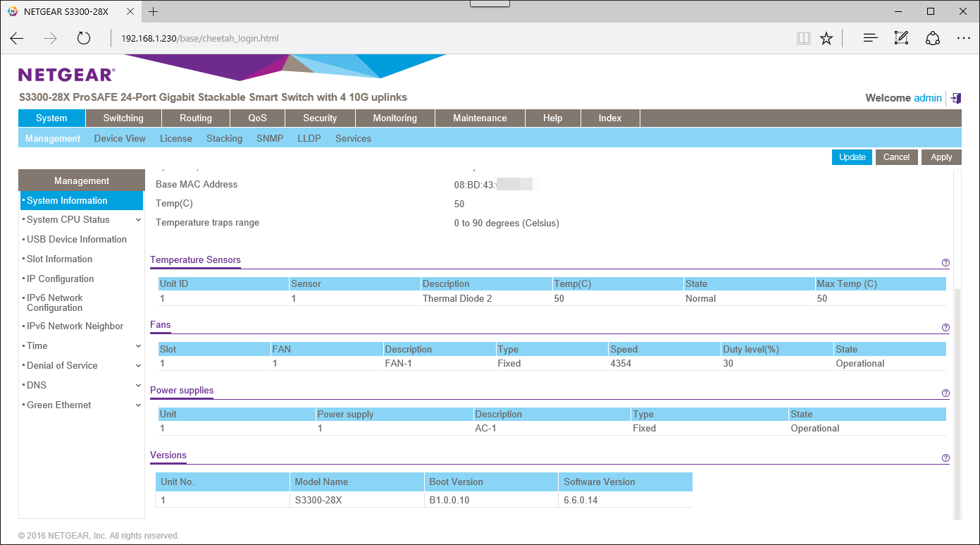Open the web note pen icon

(x=901, y=38)
